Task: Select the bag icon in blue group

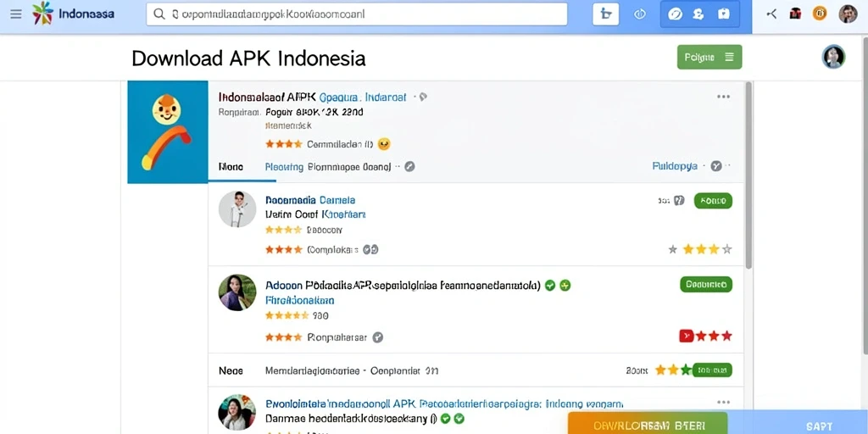Action: [x=724, y=14]
